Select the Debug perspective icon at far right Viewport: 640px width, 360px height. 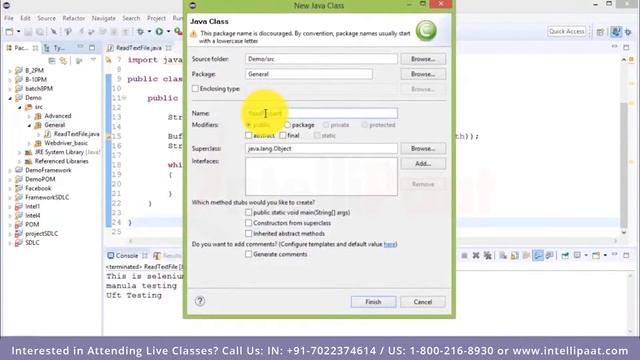tap(628, 32)
